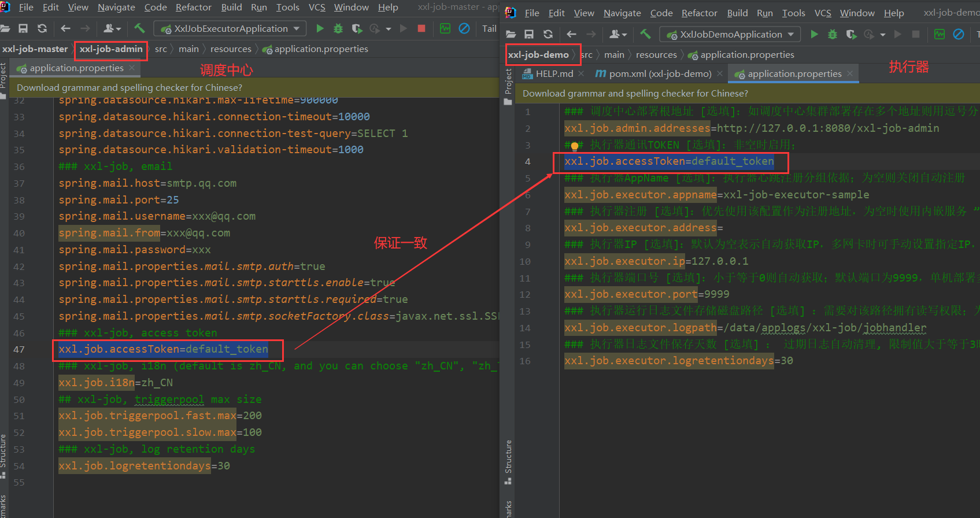Click xxl-job-admin breadcrumb
980x518 pixels.
111,49
